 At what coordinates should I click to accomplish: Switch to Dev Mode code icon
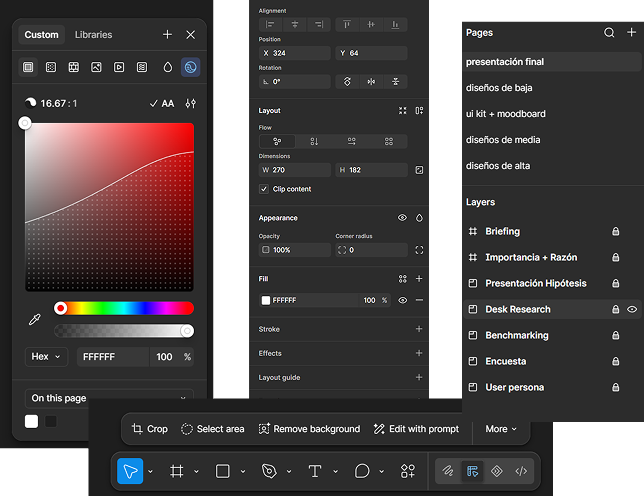pyautogui.click(x=521, y=471)
